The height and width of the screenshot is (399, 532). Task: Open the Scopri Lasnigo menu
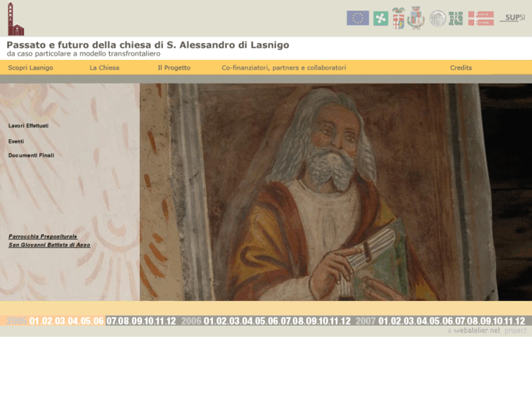tap(31, 67)
